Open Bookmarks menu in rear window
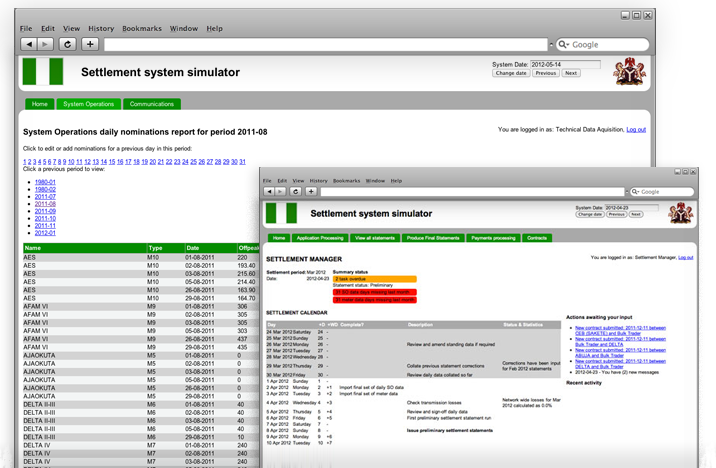 coord(142,28)
